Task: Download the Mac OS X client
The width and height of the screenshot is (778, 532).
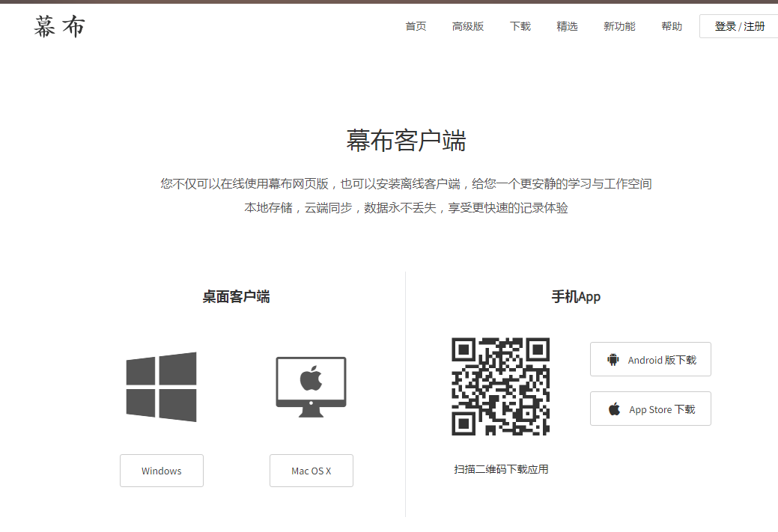Action: (311, 471)
